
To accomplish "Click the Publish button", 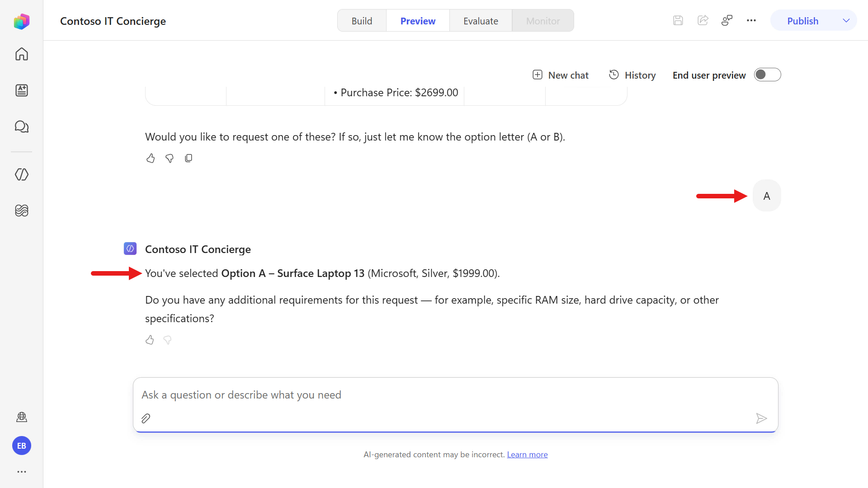I will [x=803, y=21].
